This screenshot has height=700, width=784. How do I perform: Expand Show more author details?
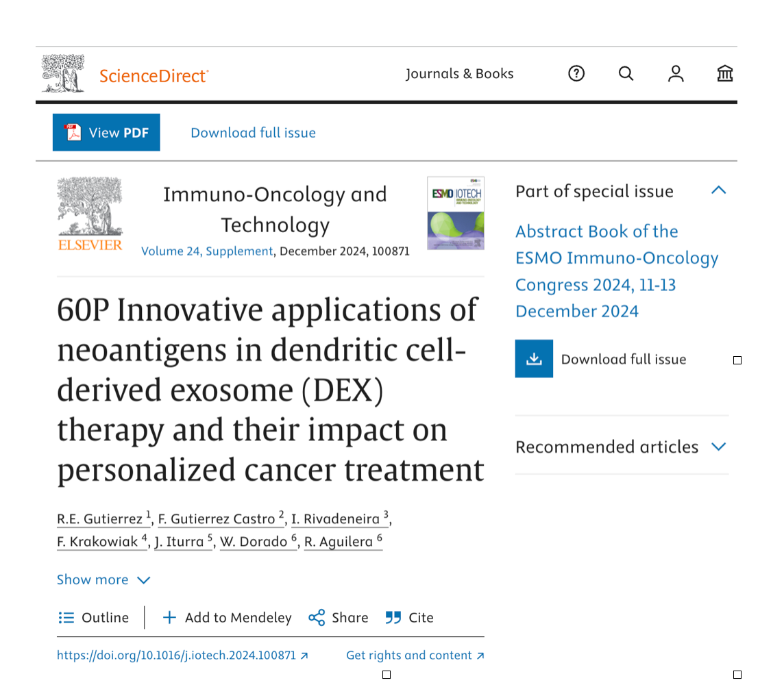pos(103,579)
